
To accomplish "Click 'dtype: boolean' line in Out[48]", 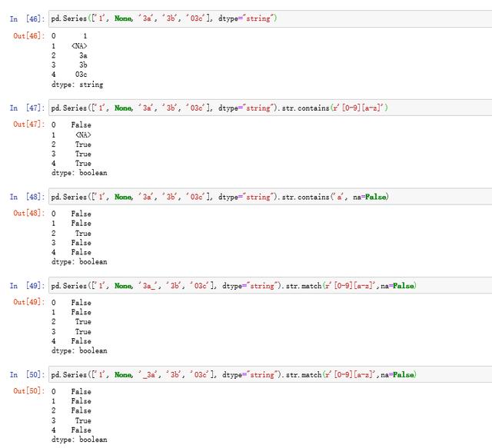I will [79, 261].
